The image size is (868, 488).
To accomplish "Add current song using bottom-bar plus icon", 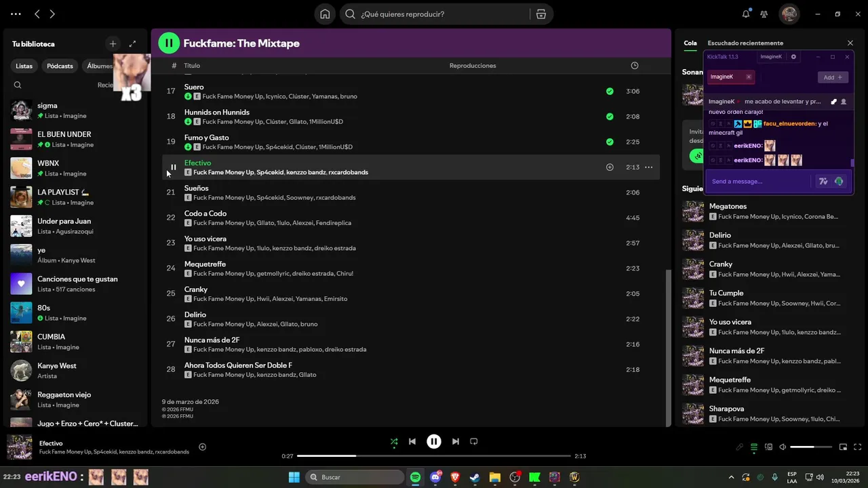I will [202, 447].
